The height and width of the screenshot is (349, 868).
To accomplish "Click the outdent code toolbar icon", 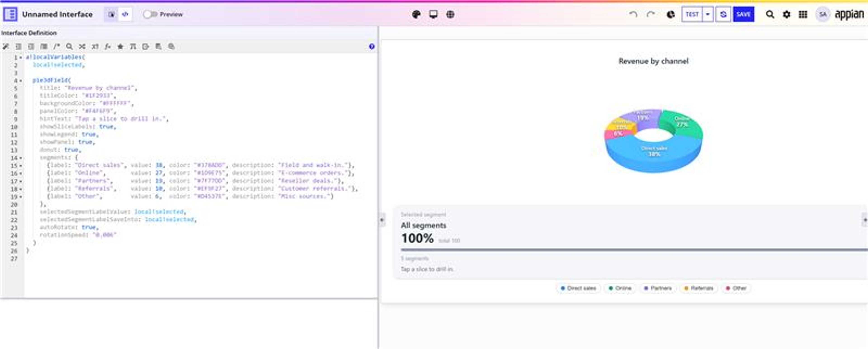I will (x=31, y=47).
